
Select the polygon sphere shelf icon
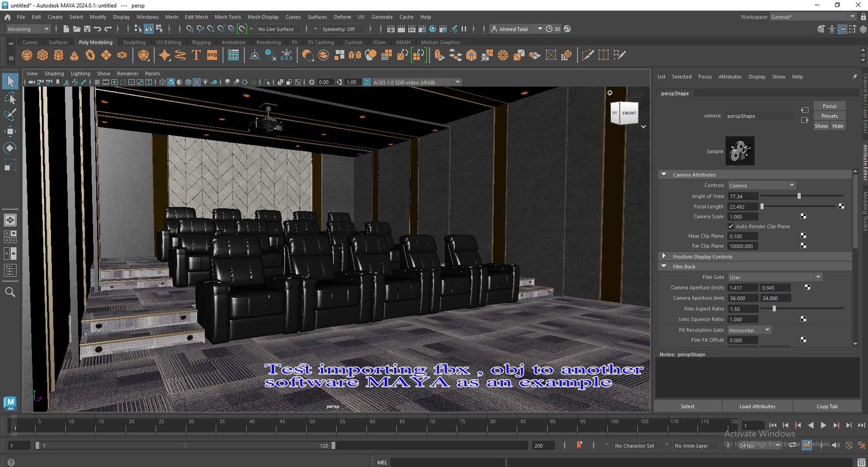click(27, 55)
